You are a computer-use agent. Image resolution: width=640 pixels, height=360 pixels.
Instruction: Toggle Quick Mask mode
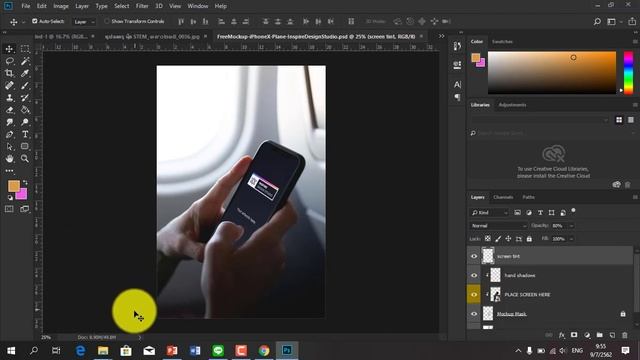pos(9,209)
